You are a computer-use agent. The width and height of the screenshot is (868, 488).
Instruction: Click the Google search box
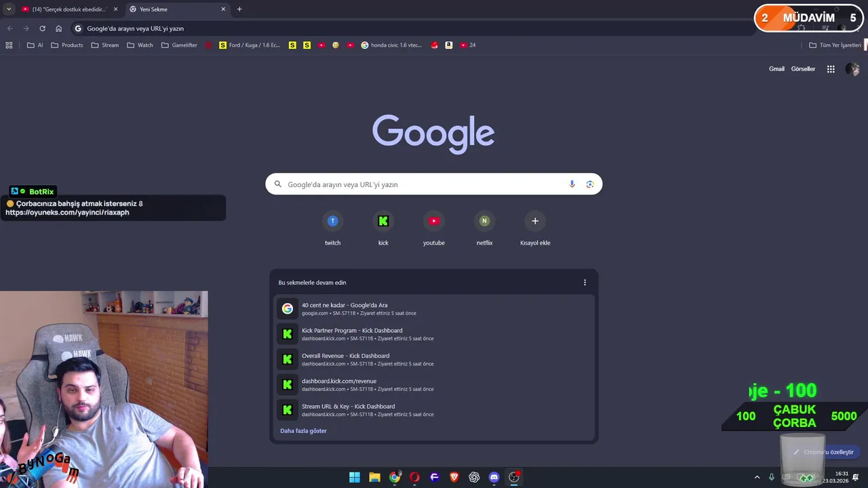(434, 184)
